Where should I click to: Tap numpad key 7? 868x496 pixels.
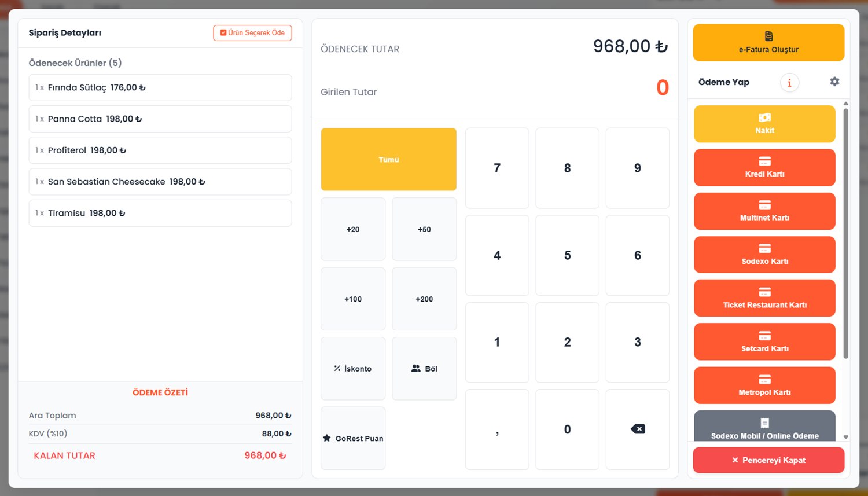(497, 168)
